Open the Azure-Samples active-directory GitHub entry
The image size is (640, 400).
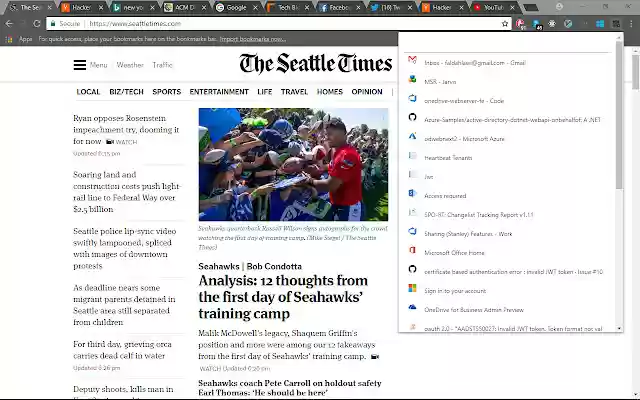pyautogui.click(x=507, y=120)
